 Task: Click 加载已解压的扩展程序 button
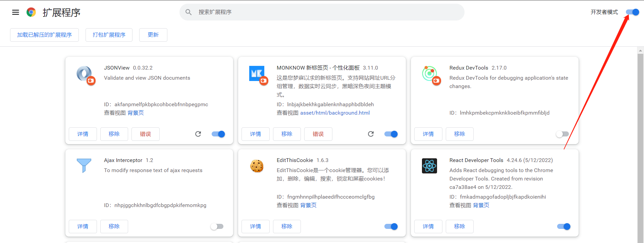coord(44,35)
